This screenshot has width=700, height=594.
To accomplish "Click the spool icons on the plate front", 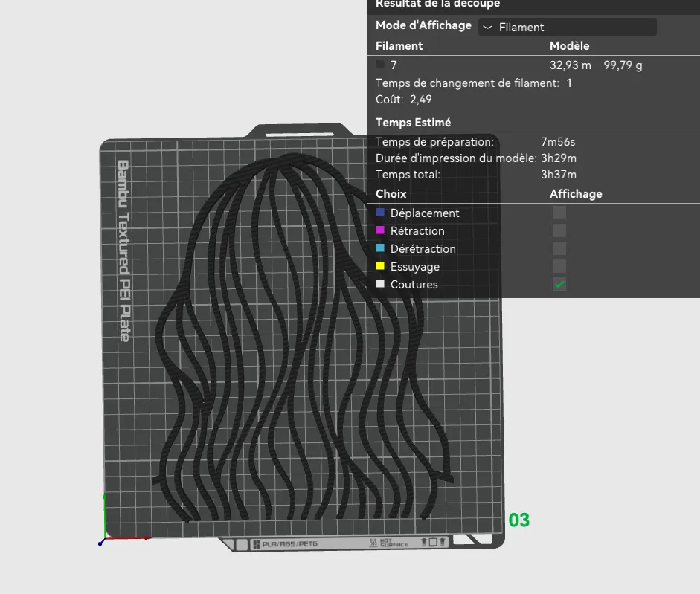I will coord(433,542).
